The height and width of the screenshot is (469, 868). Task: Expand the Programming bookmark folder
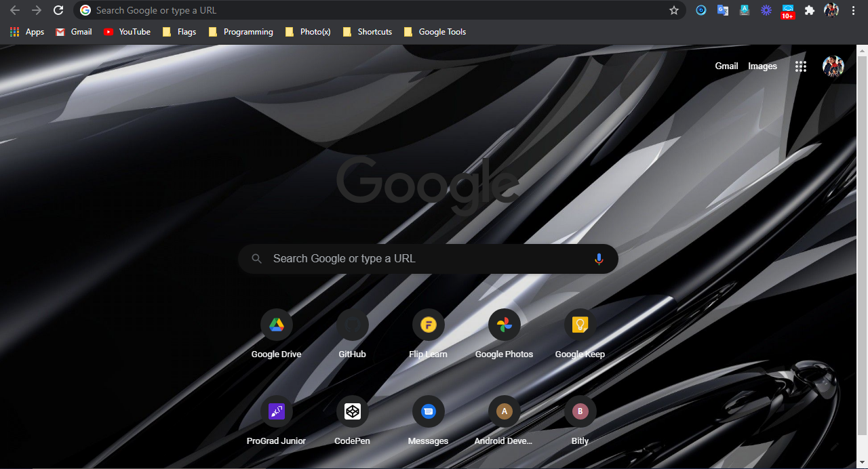pyautogui.click(x=241, y=32)
